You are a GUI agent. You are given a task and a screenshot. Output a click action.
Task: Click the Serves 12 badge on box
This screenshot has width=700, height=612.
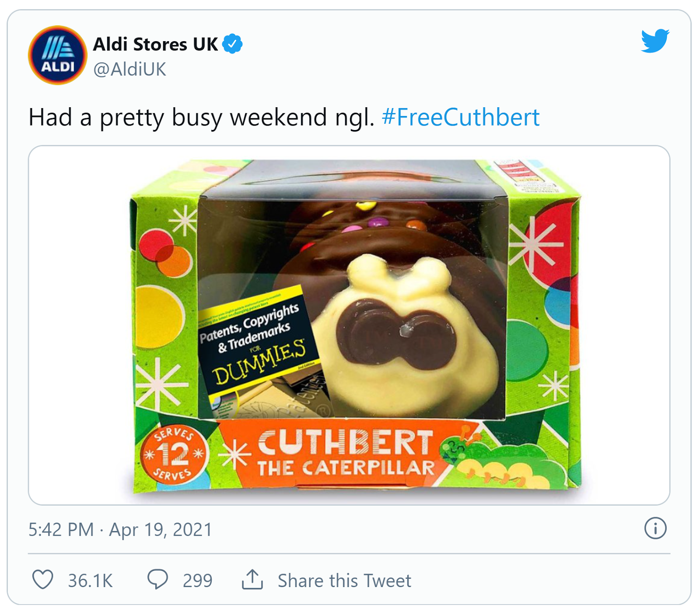(174, 454)
